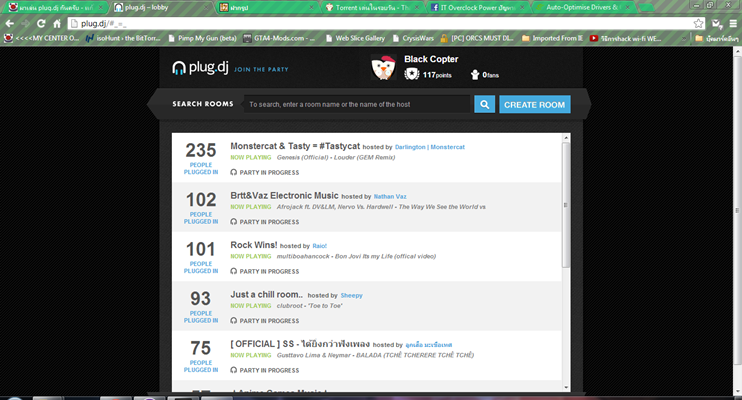Reload the page with refresh icon

[x=41, y=23]
